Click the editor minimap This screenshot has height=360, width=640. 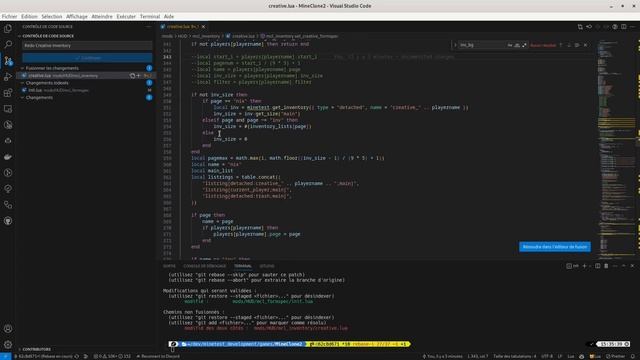pos(616,149)
